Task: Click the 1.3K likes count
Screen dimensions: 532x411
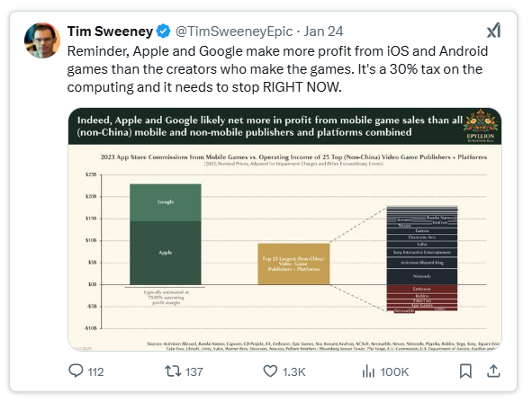Action: pos(293,372)
